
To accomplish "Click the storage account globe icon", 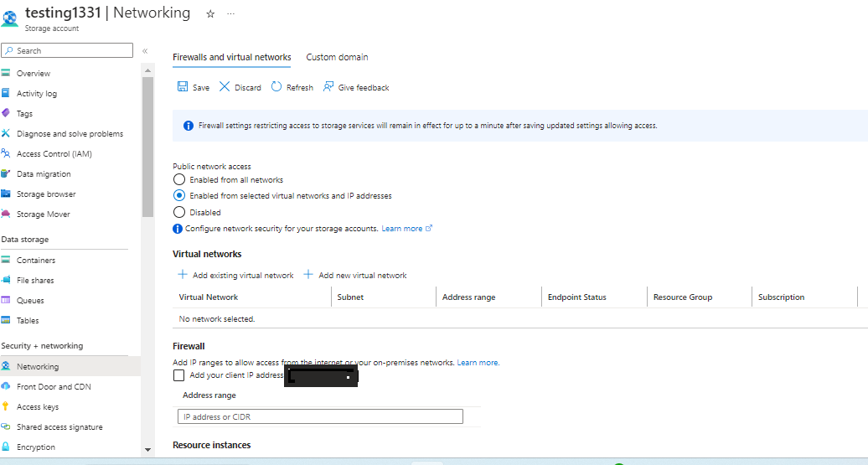I will 9,18.
